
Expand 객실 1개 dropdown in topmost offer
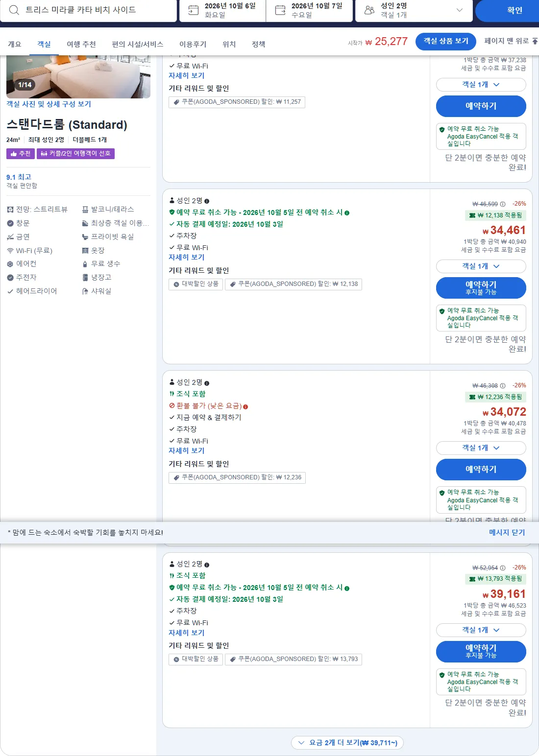click(x=481, y=85)
